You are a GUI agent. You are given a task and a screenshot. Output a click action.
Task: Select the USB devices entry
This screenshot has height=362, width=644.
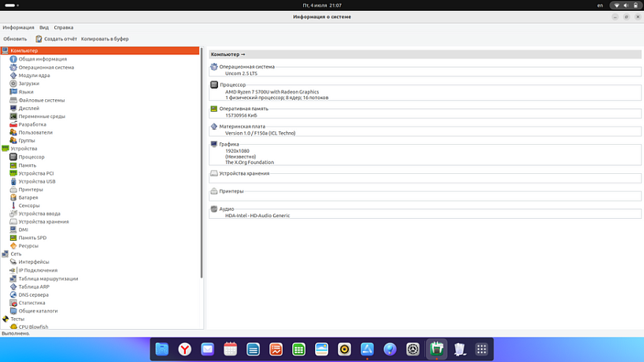pos(36,181)
